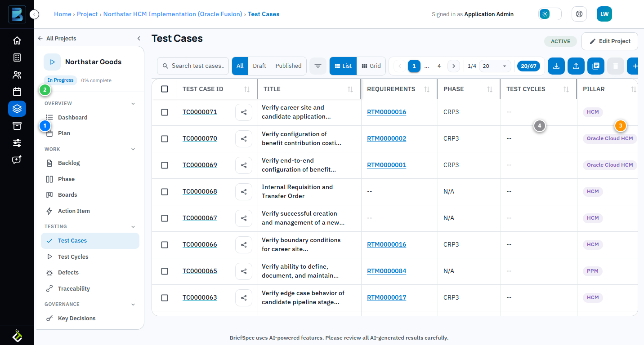Click the trash delete icon button
The image size is (644, 345).
[616, 66]
